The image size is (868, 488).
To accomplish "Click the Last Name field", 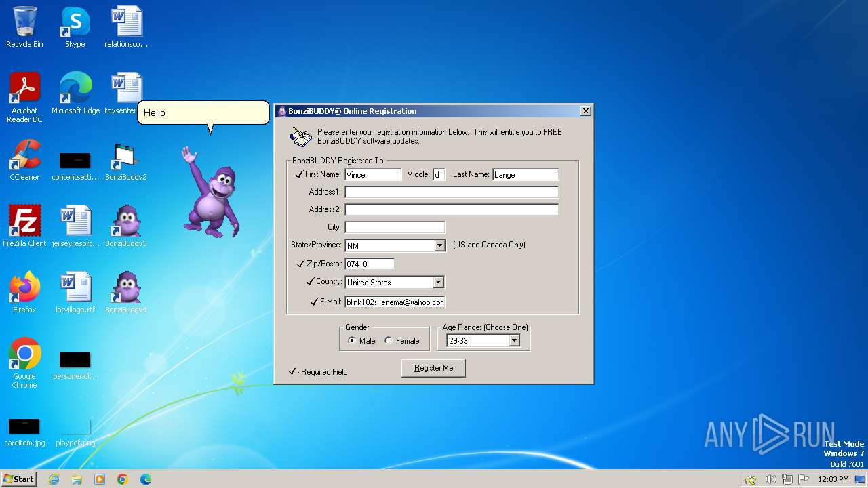I will click(526, 174).
